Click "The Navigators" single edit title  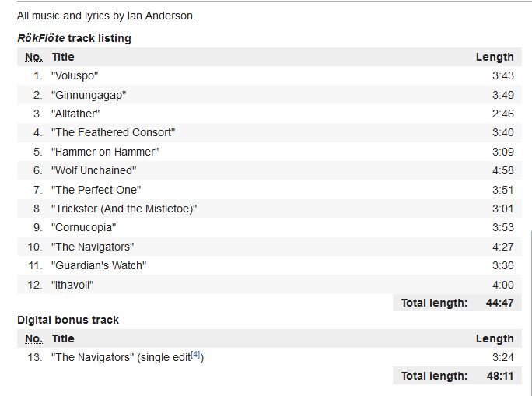pos(93,357)
